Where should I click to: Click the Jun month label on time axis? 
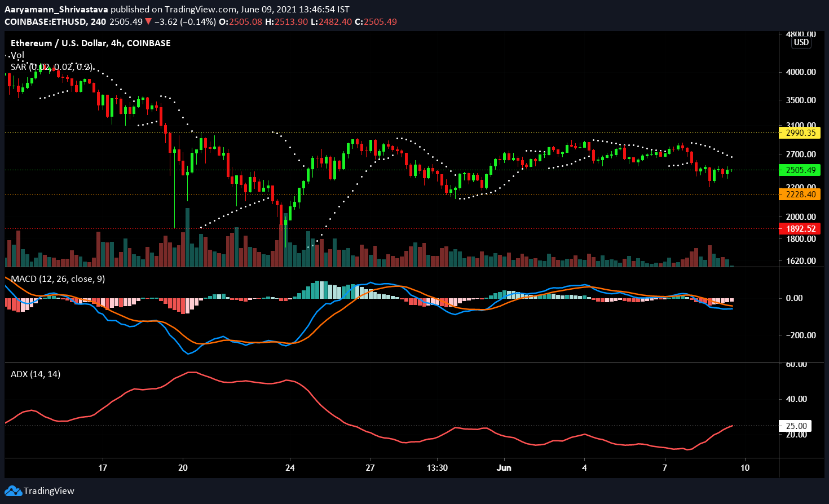(x=504, y=468)
